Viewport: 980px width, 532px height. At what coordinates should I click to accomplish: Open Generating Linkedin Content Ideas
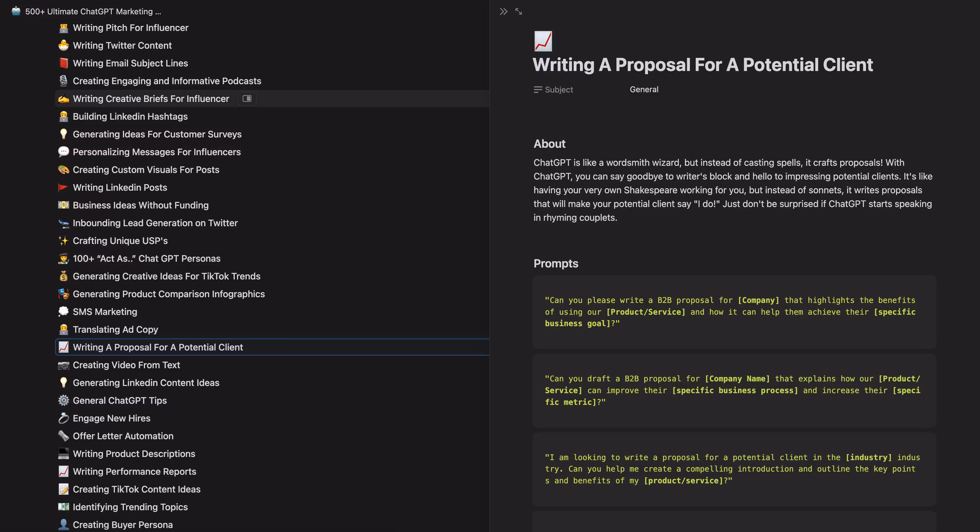(x=146, y=383)
